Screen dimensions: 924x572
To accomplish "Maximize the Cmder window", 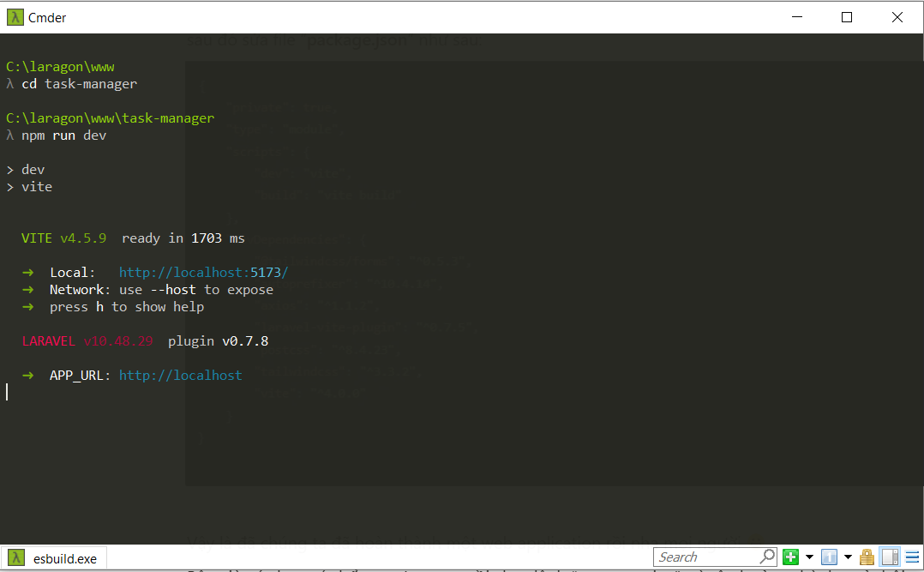I will (847, 17).
